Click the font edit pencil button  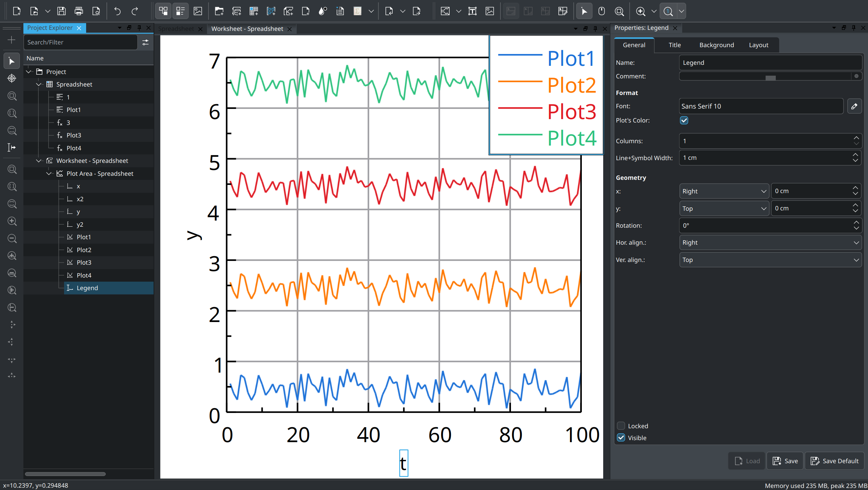point(854,106)
